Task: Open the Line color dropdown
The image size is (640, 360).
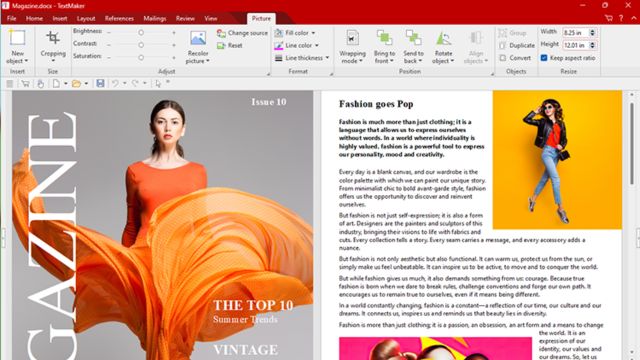Action: [297, 45]
